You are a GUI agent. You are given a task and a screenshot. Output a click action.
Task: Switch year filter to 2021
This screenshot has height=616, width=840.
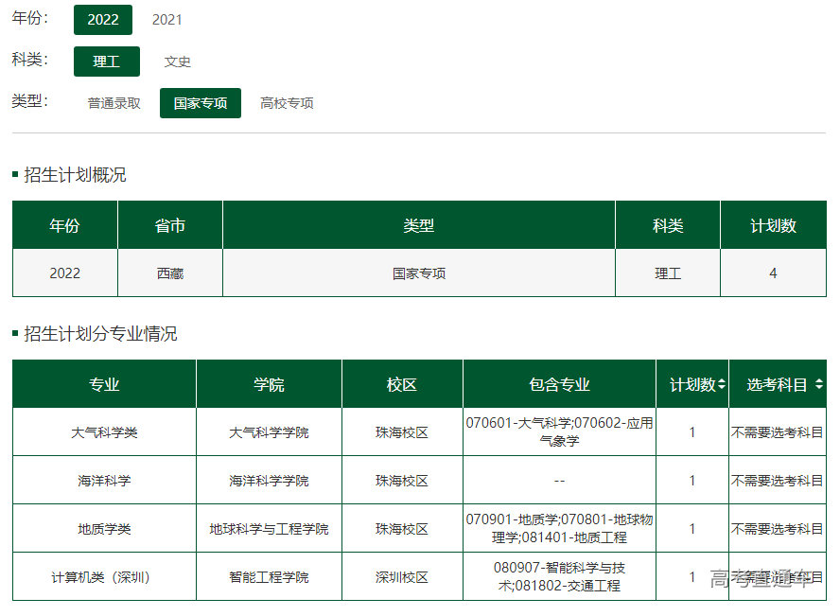167,20
